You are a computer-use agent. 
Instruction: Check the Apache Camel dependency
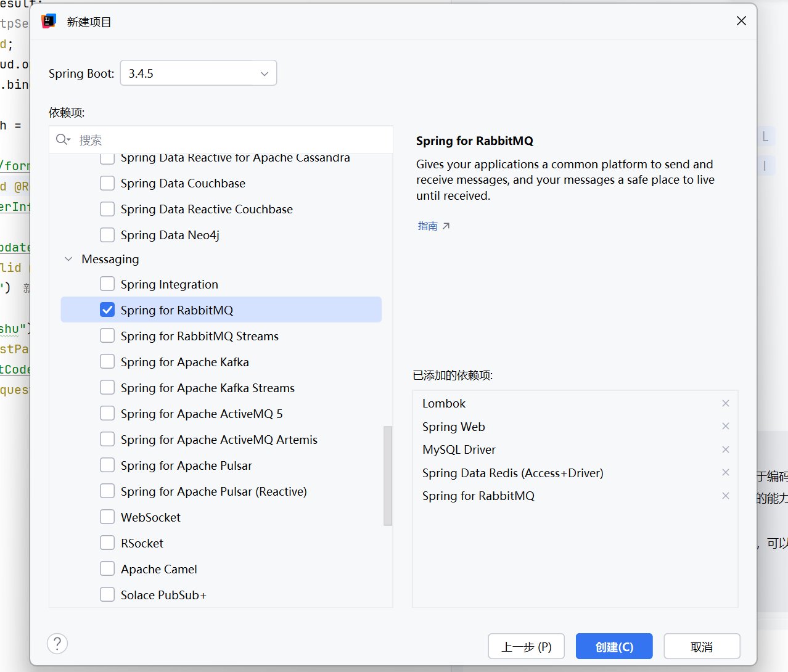point(107,569)
